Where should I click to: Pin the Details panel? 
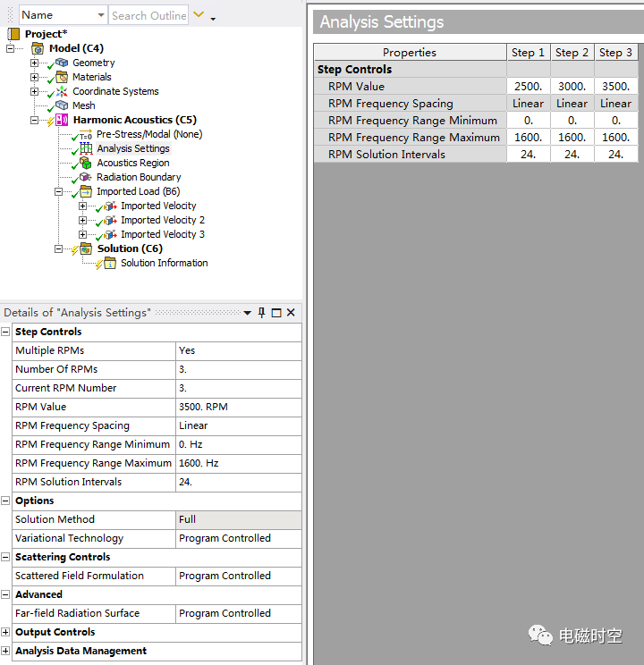pos(261,313)
